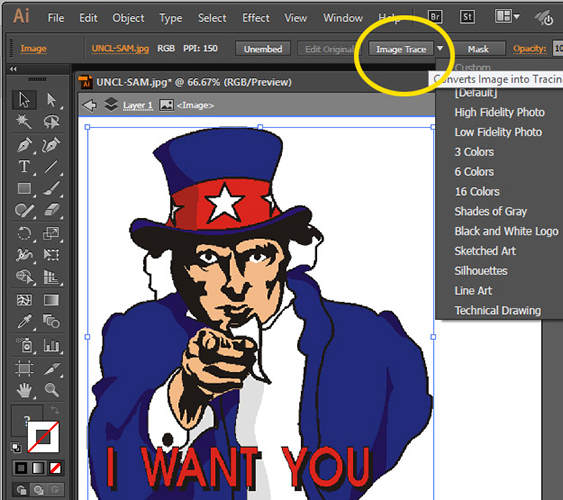This screenshot has height=500, width=563.
Task: Choose High Fidelity Photo preset
Action: click(x=499, y=112)
